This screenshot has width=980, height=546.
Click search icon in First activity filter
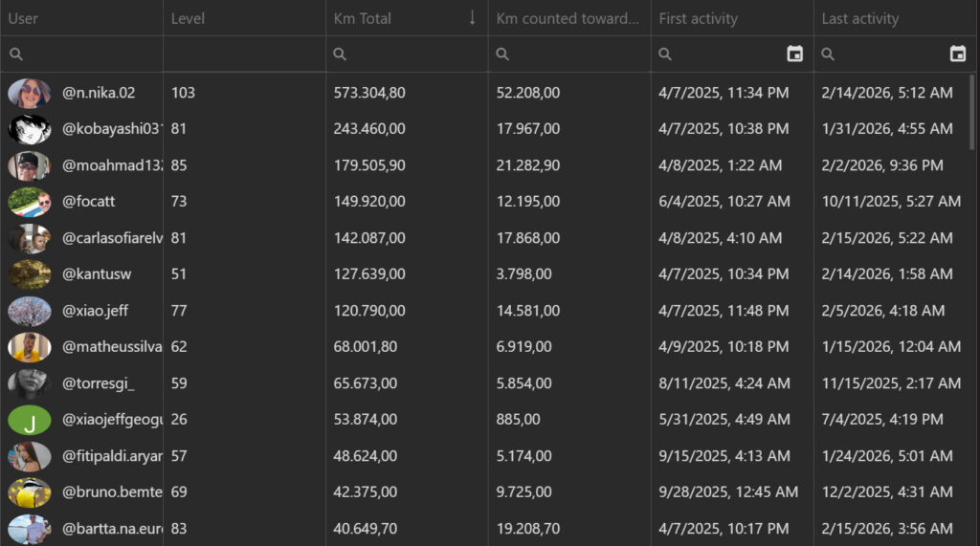(665, 55)
